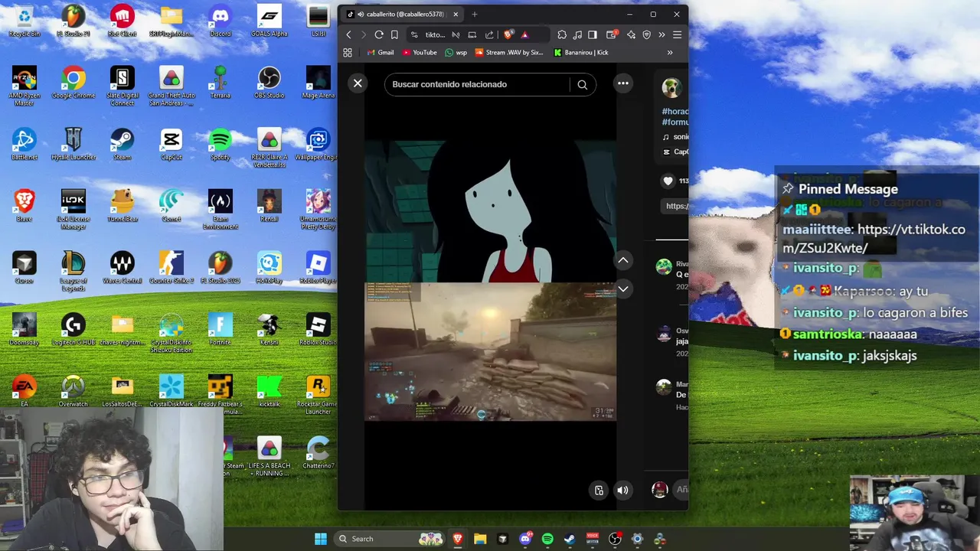Open the Gmail bookmark
Screen dimensions: 980x551
380,53
